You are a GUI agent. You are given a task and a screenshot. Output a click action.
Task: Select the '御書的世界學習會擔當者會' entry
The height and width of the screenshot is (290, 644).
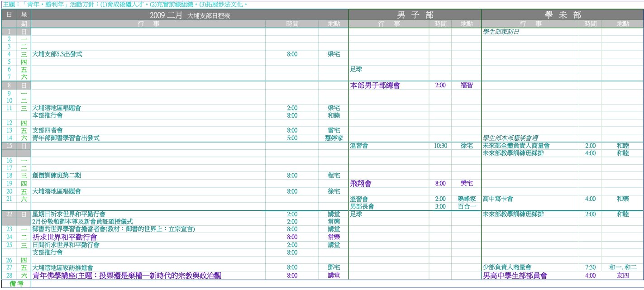coord(114,229)
